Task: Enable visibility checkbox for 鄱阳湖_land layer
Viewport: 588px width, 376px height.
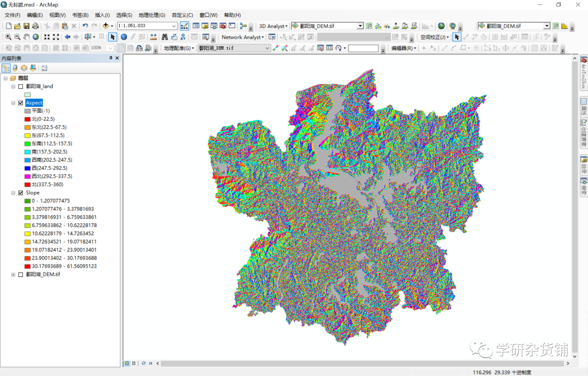Action: pyautogui.click(x=20, y=86)
